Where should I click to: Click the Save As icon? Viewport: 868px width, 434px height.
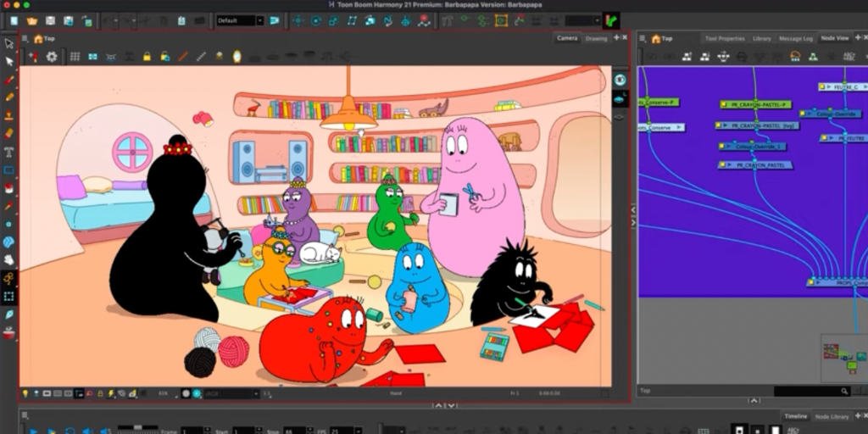[68, 21]
